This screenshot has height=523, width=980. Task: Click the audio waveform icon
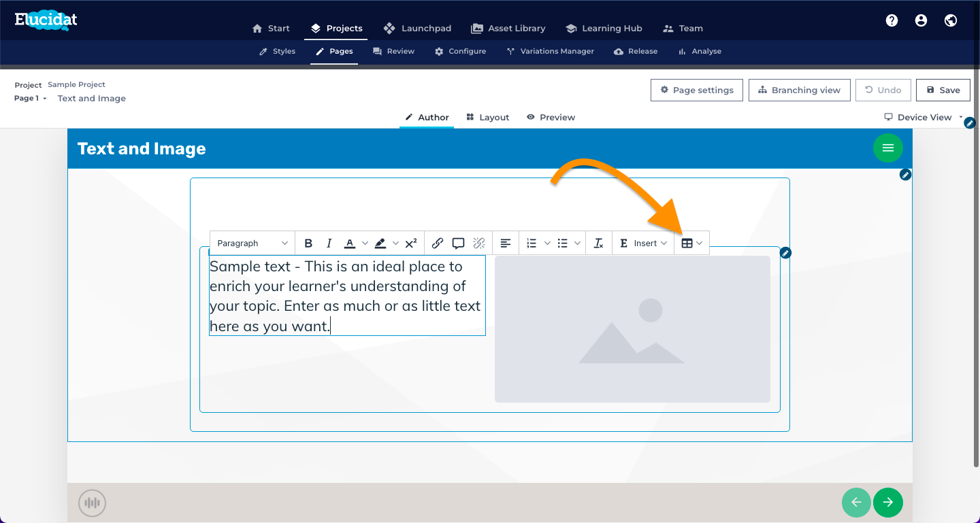pos(92,503)
